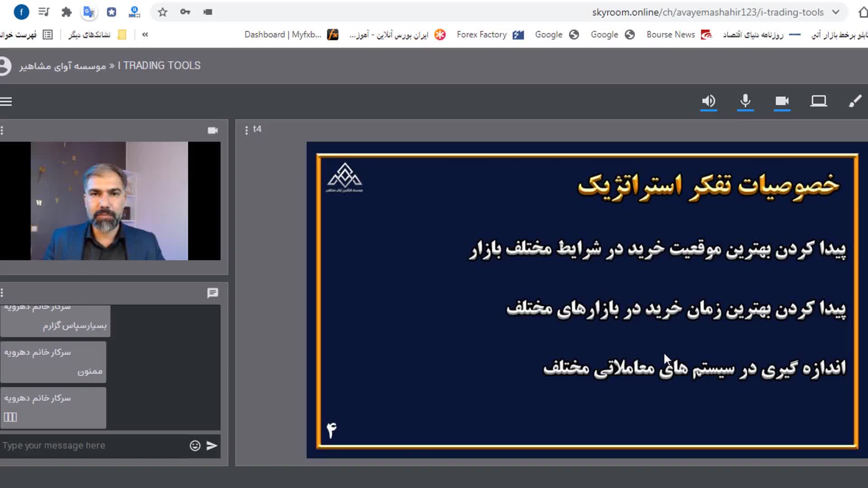Click the chat panel bubble icon
The height and width of the screenshot is (488, 868).
pos(212,293)
